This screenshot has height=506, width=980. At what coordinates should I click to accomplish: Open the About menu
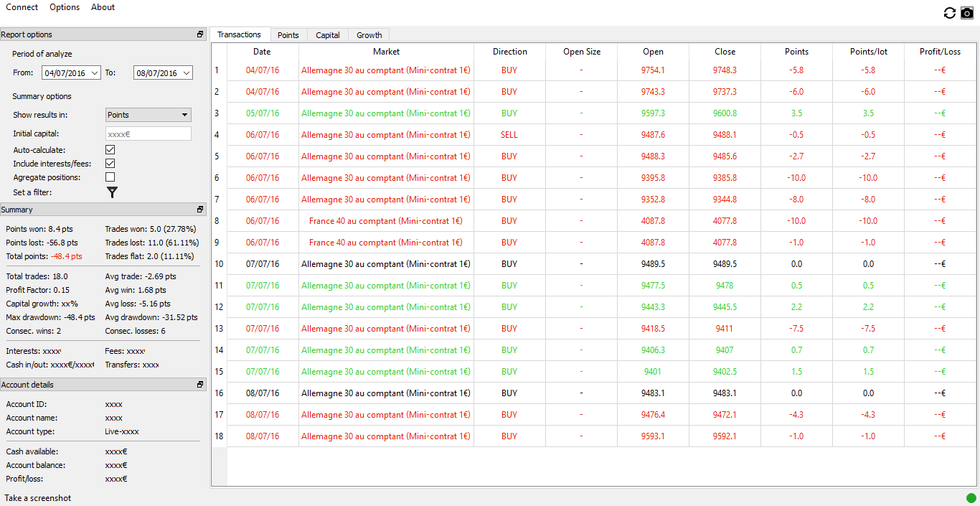point(103,7)
